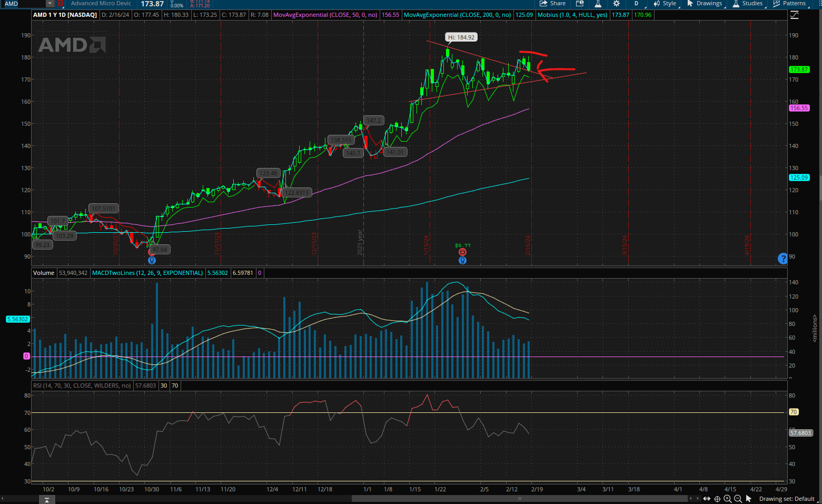Click the Zoom Out magnifier icon

(738, 499)
